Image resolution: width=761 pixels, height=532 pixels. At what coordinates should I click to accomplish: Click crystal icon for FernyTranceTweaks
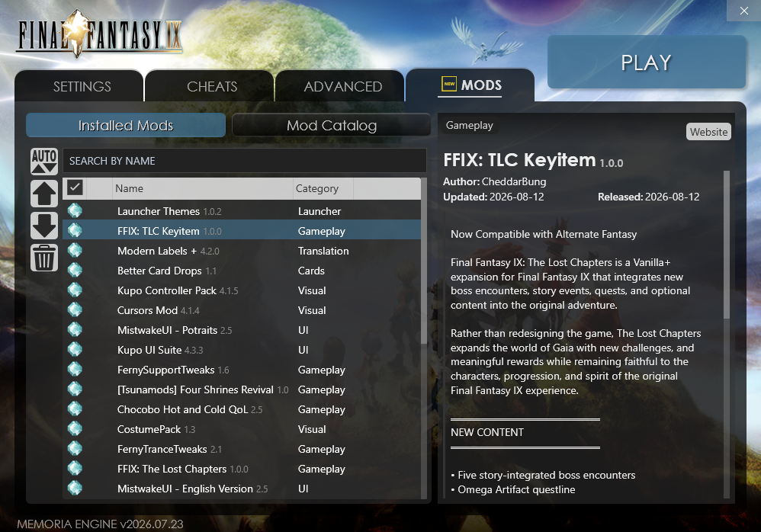(75, 449)
